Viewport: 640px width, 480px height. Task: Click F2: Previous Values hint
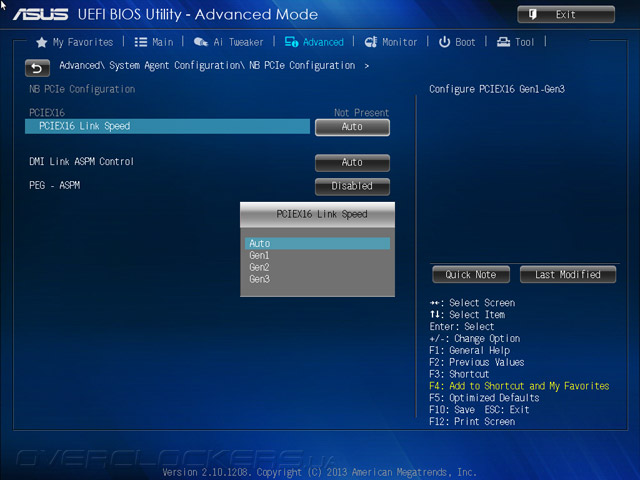coord(476,362)
